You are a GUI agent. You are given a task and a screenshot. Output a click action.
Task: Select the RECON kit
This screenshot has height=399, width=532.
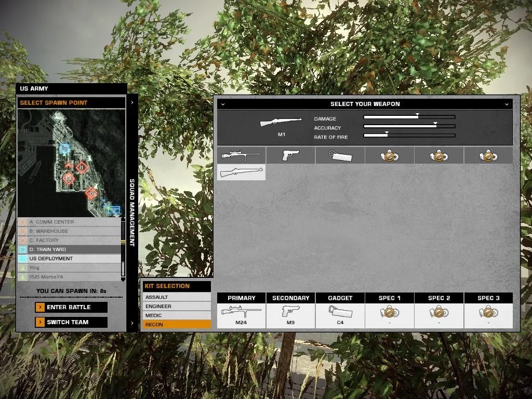[x=177, y=324]
